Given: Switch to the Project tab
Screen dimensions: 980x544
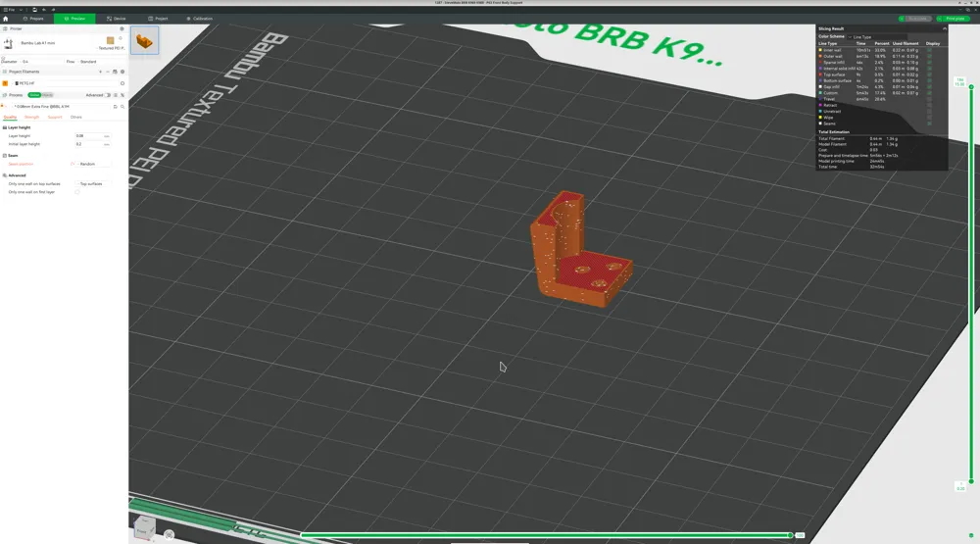Looking at the screenshot, I should (158, 19).
